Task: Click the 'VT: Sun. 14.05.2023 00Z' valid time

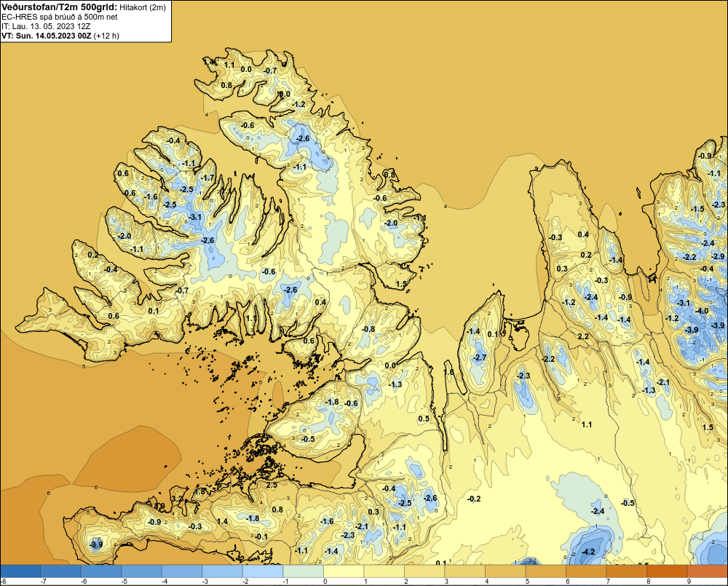Action: tap(47, 35)
